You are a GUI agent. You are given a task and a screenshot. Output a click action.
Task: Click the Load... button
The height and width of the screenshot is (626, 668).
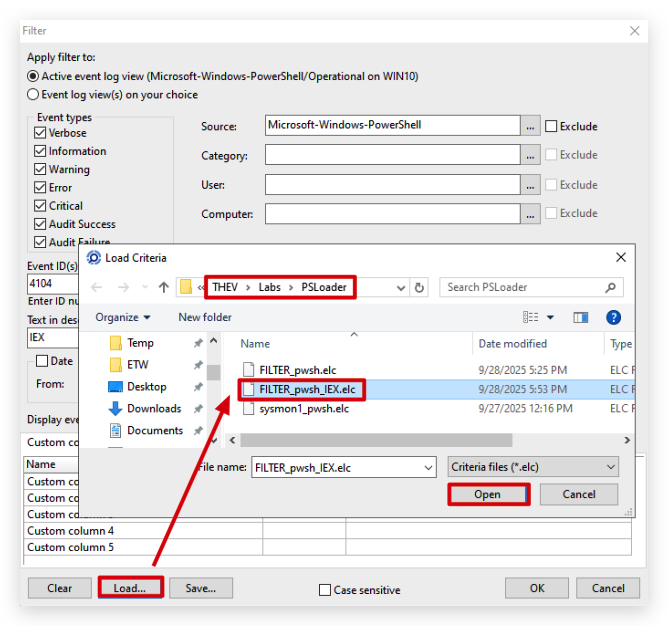[130, 588]
